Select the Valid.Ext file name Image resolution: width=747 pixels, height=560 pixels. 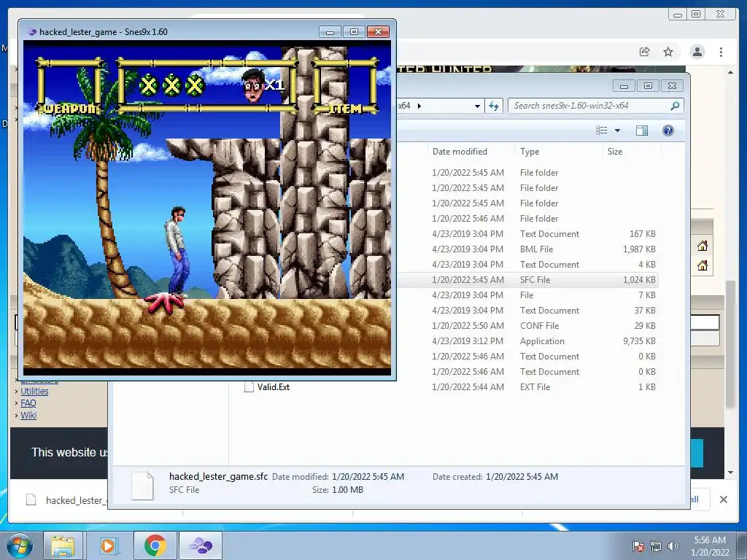click(274, 387)
